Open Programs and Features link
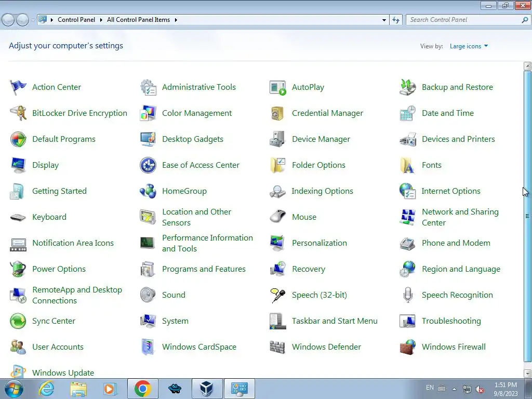This screenshot has height=399, width=532. click(x=204, y=269)
